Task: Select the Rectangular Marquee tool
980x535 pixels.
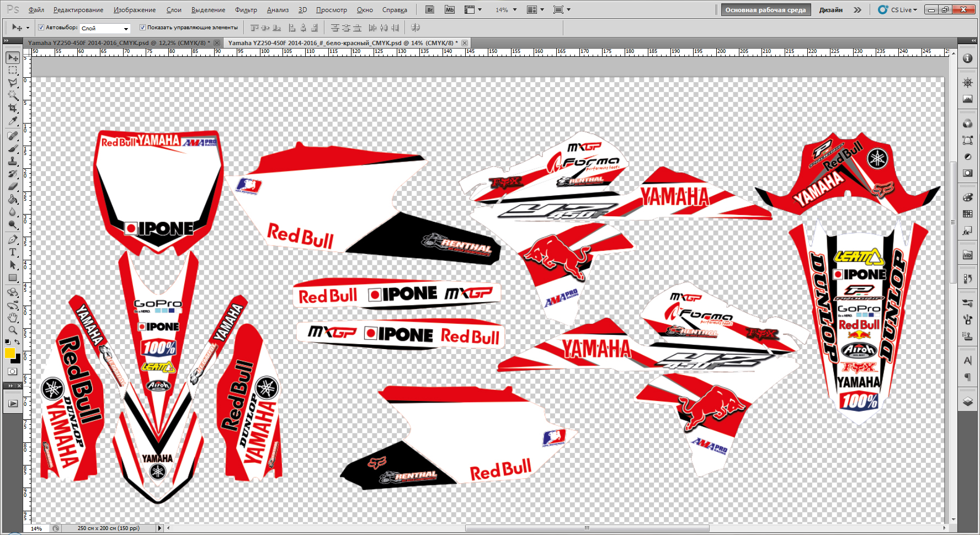Action: point(13,71)
